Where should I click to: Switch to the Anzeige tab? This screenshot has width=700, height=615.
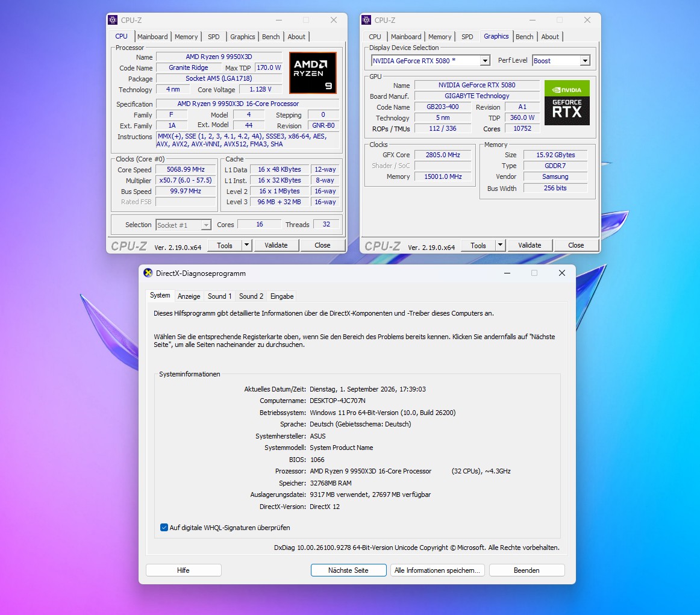coord(189,296)
